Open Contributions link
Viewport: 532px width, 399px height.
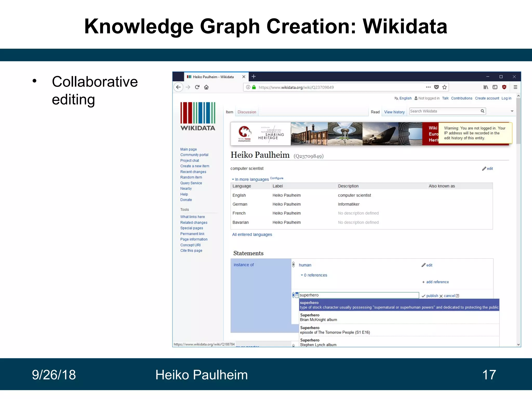(462, 98)
